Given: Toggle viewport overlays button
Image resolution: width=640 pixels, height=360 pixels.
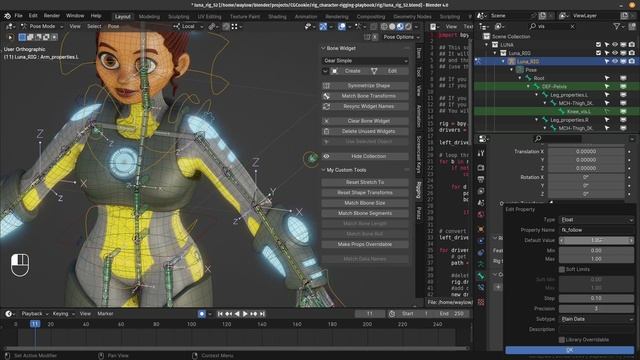Looking at the screenshot, I should click(x=342, y=27).
